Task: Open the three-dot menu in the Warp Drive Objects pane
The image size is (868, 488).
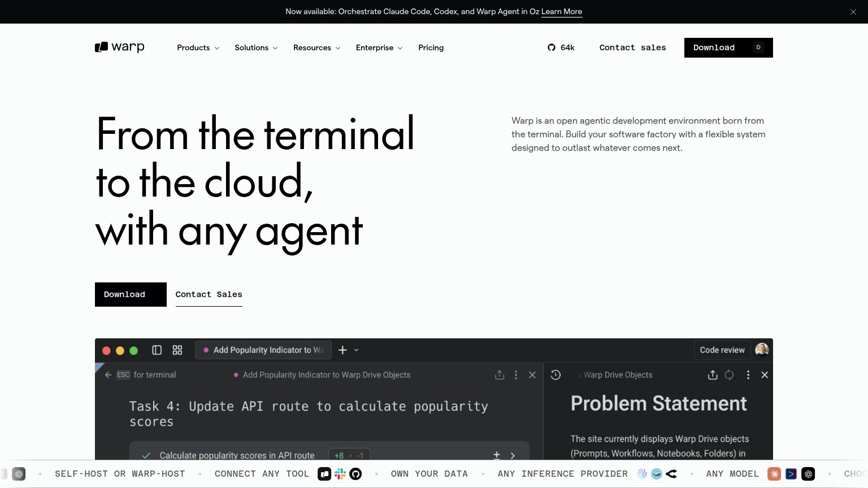Action: click(748, 374)
